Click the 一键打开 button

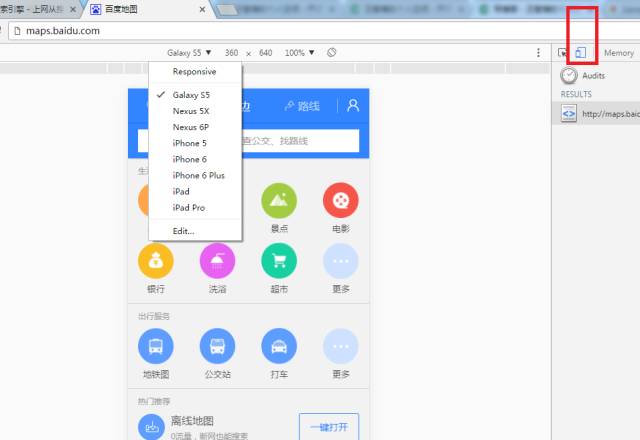tap(329, 427)
